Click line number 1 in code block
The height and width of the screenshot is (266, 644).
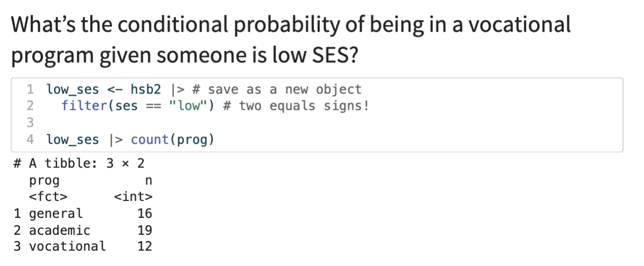click(31, 89)
